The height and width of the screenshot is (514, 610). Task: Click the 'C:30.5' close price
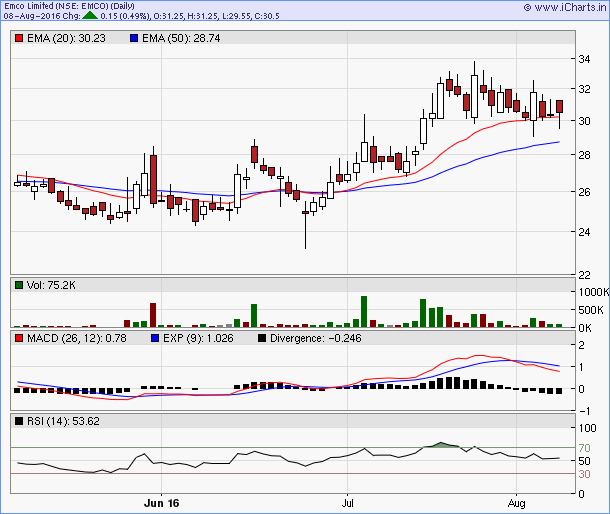pos(267,16)
